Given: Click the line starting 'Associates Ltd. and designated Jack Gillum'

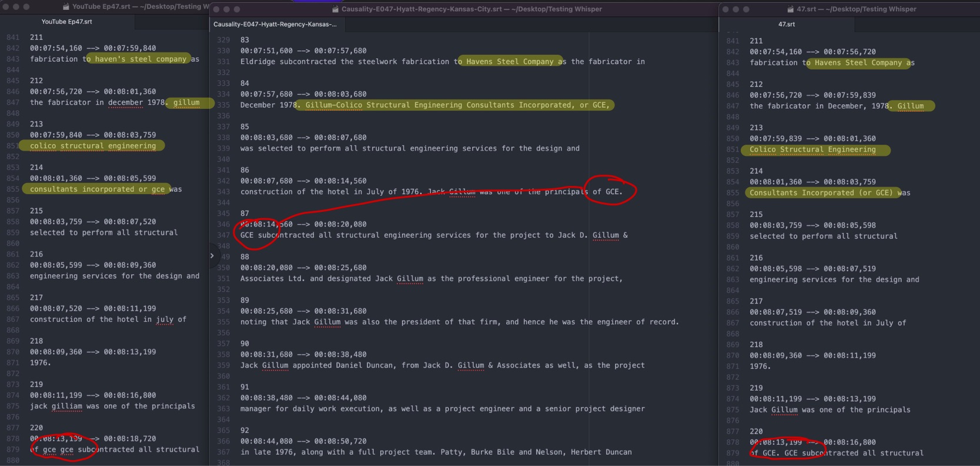Looking at the screenshot, I should coord(431,279).
